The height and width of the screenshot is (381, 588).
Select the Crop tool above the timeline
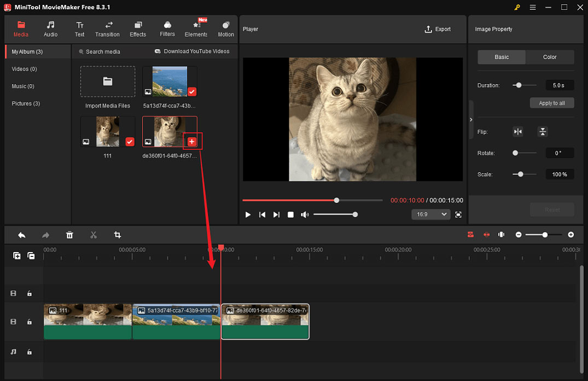click(117, 235)
